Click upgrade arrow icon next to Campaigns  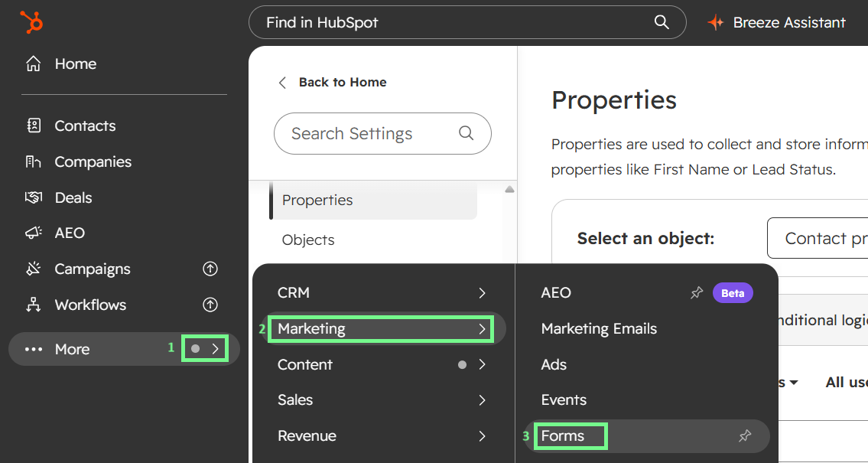(x=210, y=269)
